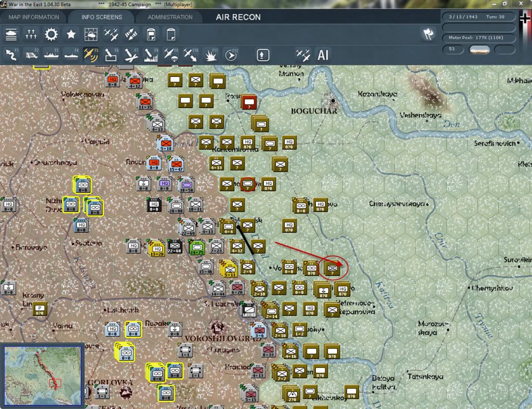Open the plain clipboard report icon
Viewport: 532px width, 409px height.
(x=170, y=34)
